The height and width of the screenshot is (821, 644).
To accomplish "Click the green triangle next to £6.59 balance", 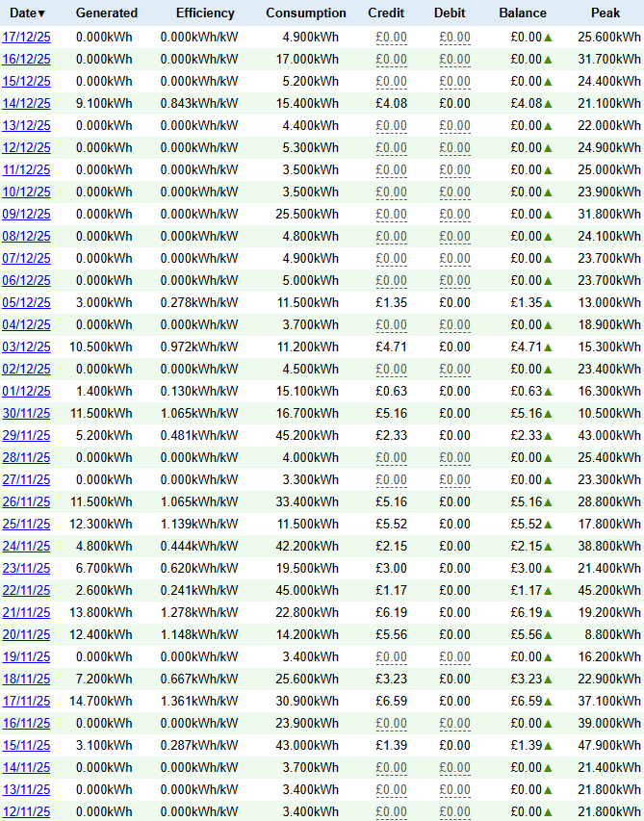I will click(548, 702).
